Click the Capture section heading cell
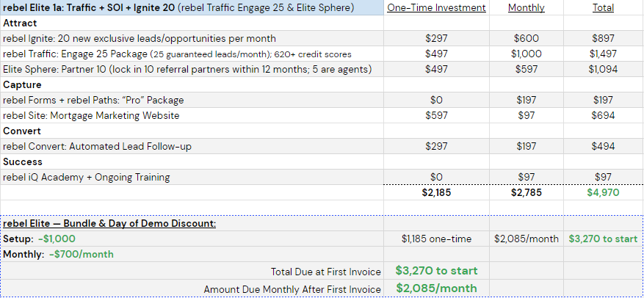The image size is (644, 298). coord(192,85)
